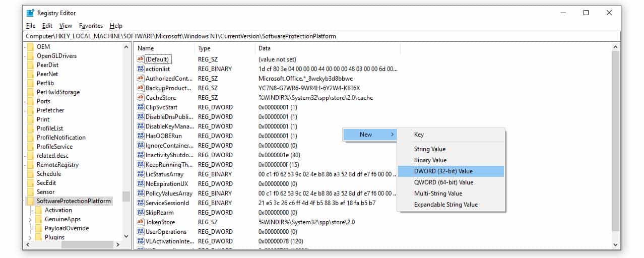Open the Edit menu

[47, 26]
